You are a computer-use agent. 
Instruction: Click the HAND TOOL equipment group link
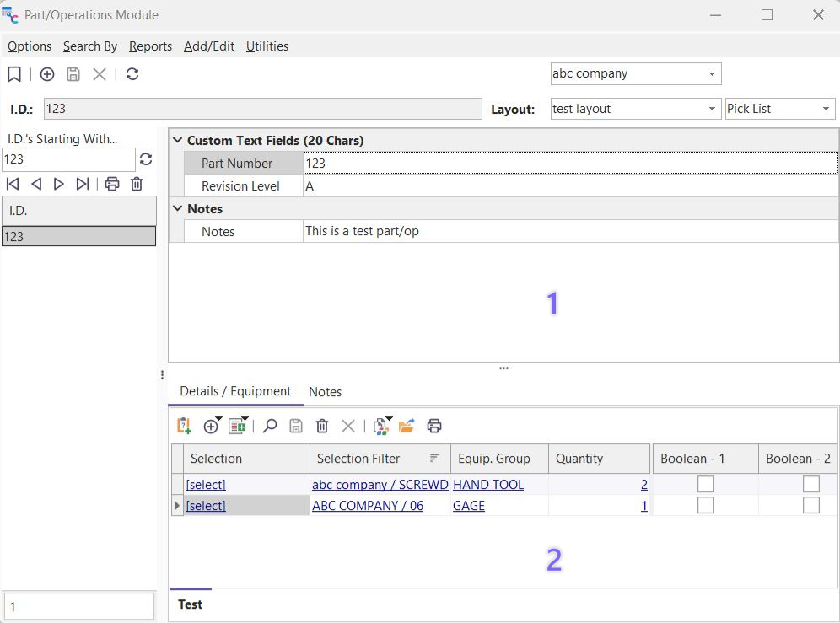(x=487, y=485)
